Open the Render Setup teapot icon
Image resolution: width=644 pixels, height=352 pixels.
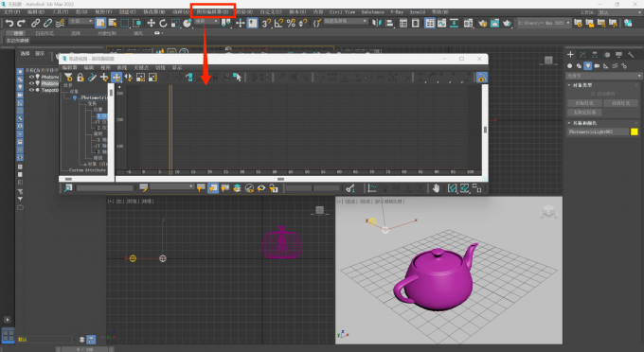click(483, 23)
